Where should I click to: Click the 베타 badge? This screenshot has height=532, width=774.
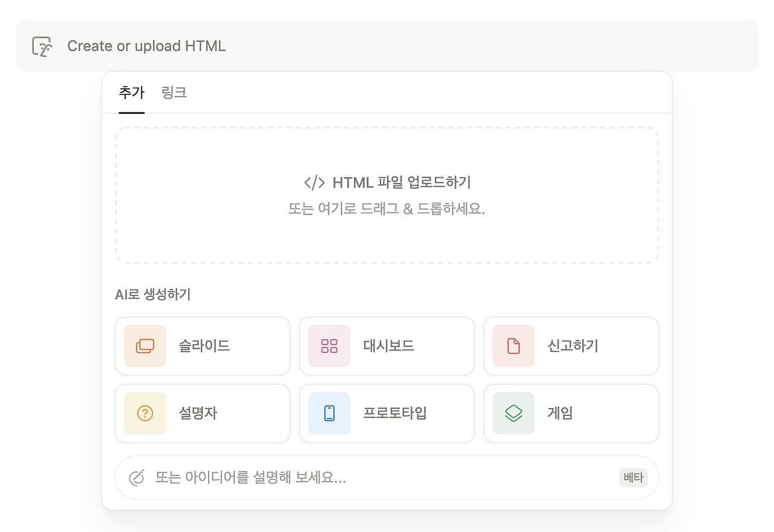point(633,478)
